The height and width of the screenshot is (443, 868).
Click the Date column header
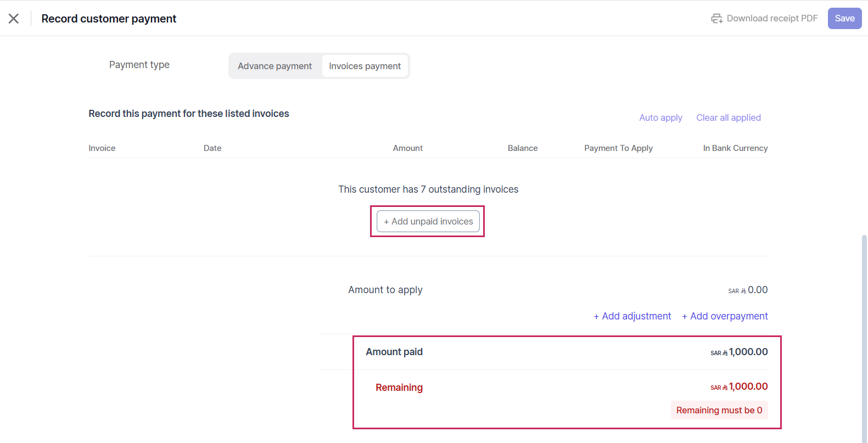(212, 148)
